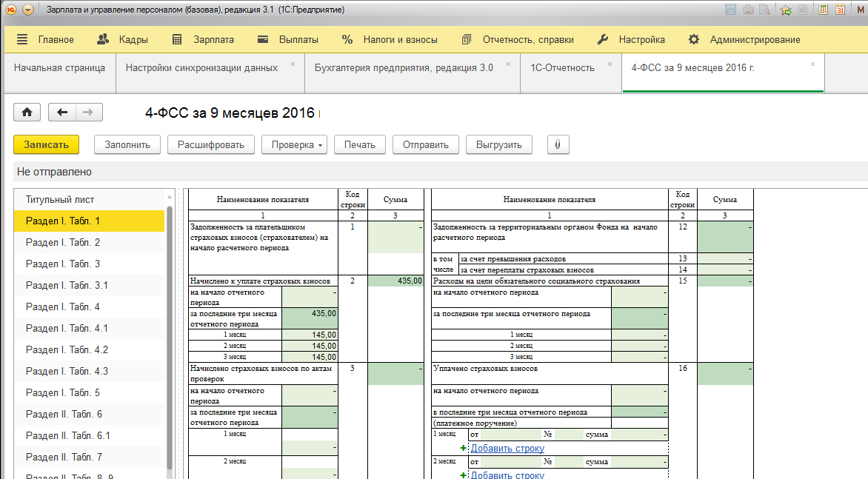This screenshot has width=868, height=479.
Task: Click the line 15 Расходы sum cell
Action: [725, 281]
